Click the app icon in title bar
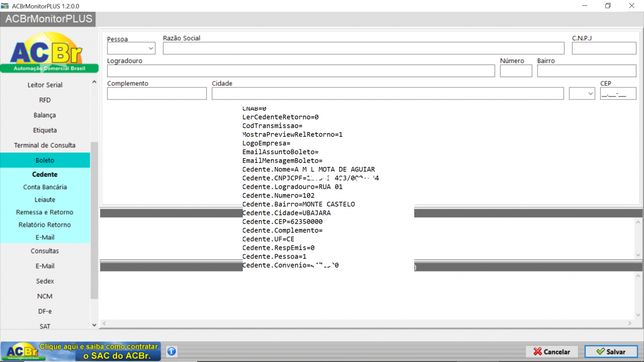 [5, 6]
